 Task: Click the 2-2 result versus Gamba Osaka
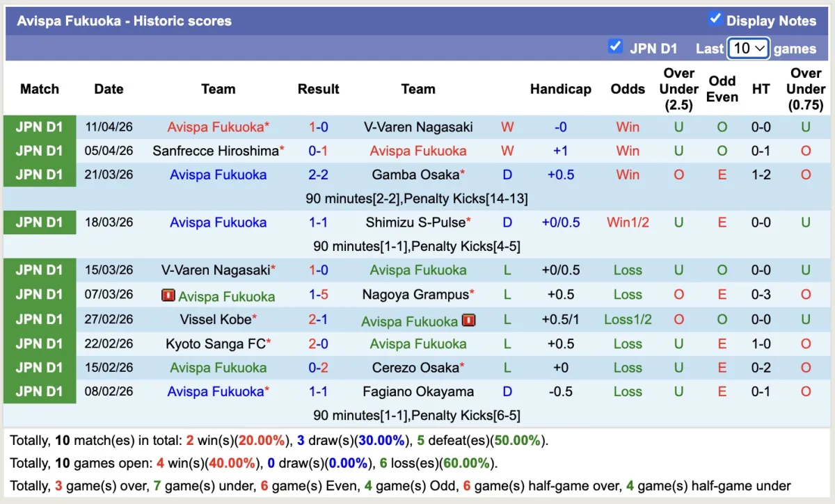tap(318, 174)
